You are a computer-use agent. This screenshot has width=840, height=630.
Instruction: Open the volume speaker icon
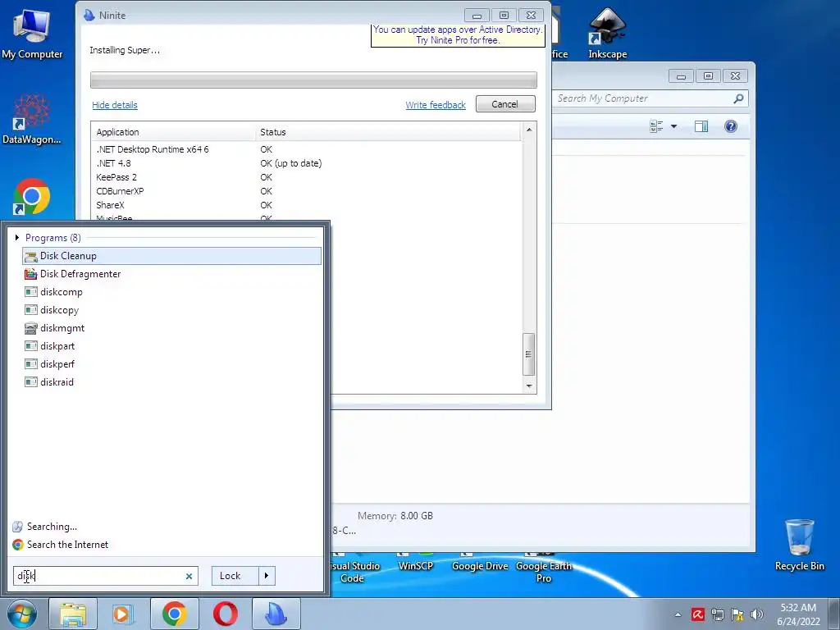(x=756, y=614)
